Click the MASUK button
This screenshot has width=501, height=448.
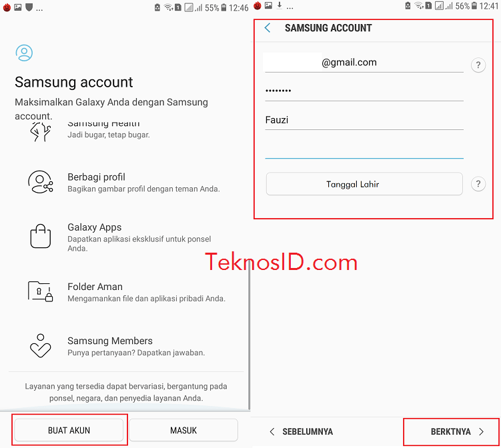point(183,430)
